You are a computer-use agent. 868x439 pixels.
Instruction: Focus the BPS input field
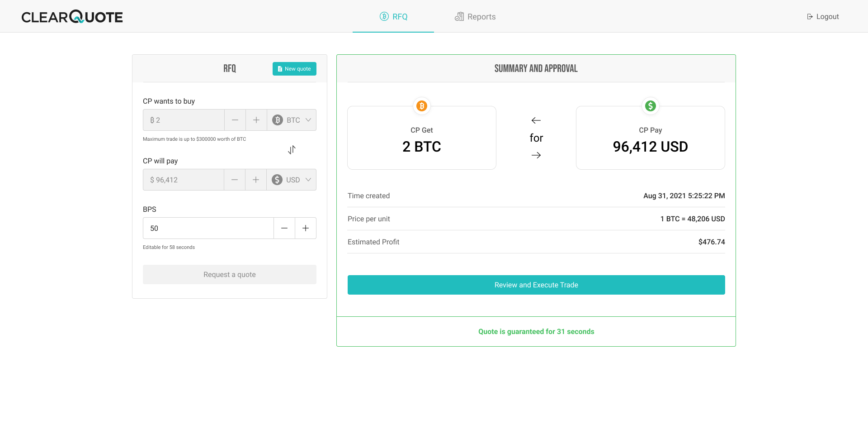pyautogui.click(x=208, y=228)
